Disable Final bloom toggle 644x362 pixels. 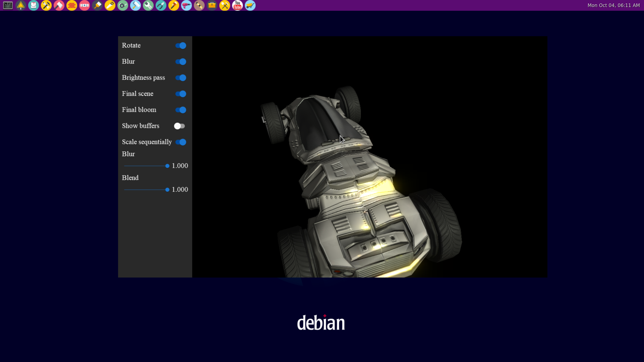tap(180, 110)
